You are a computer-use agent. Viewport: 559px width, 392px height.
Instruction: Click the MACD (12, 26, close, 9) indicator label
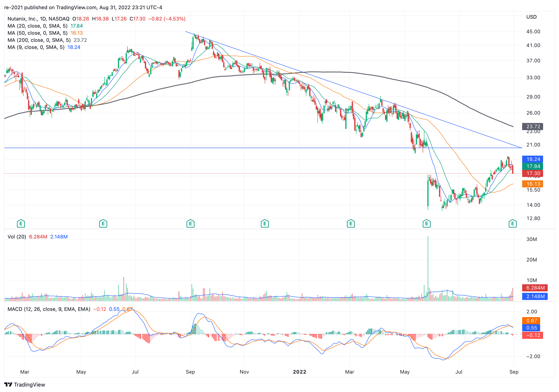point(49,309)
